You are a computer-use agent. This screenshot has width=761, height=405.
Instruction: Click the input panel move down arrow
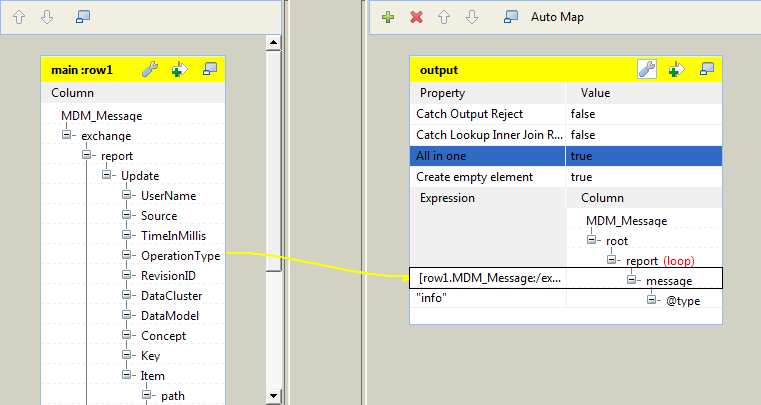coord(44,18)
